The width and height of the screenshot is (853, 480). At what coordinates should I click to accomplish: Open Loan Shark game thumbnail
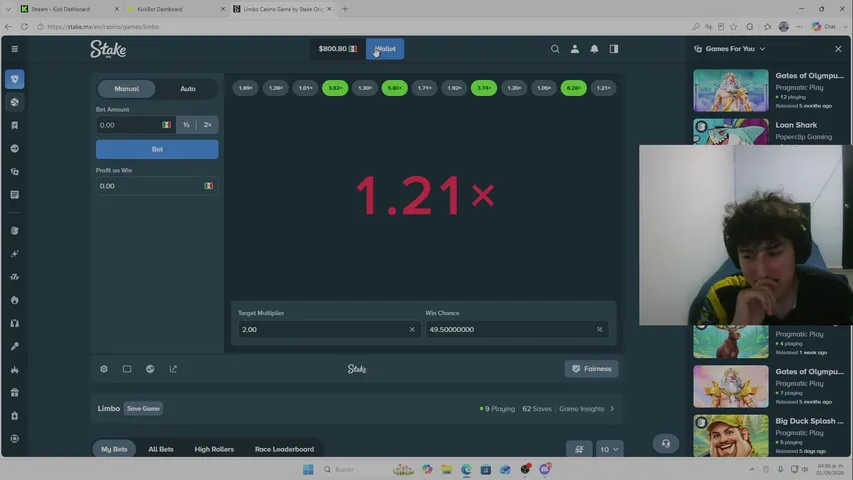pos(731,132)
